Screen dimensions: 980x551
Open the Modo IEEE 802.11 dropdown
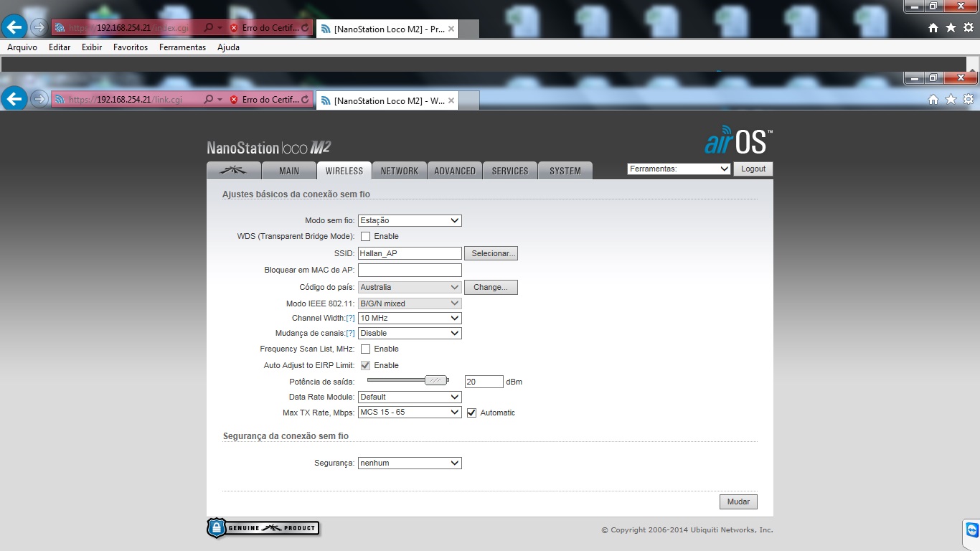(410, 303)
